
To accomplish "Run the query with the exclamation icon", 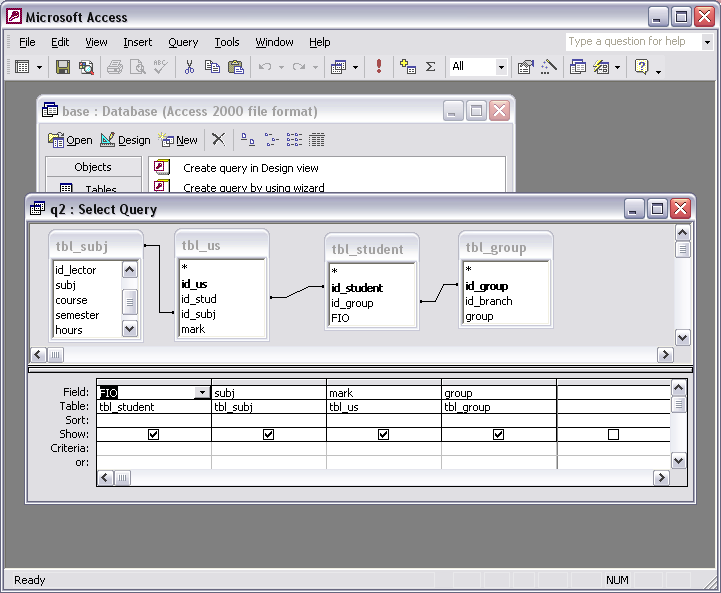I will [379, 67].
